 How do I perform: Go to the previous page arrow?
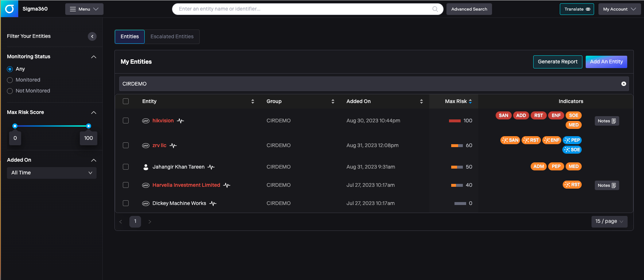point(121,222)
